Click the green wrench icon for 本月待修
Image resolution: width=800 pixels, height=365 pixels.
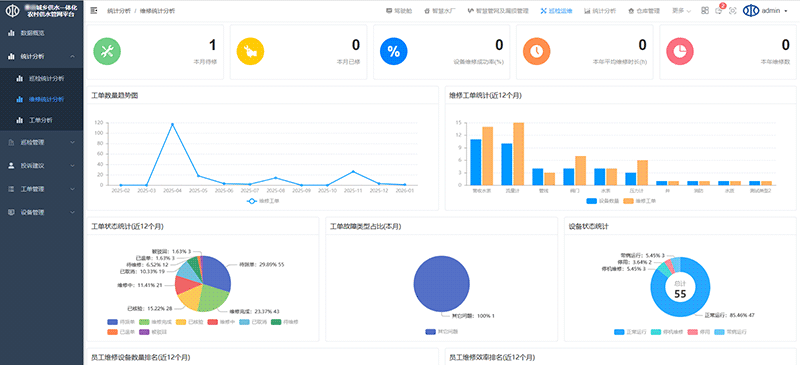click(x=107, y=51)
